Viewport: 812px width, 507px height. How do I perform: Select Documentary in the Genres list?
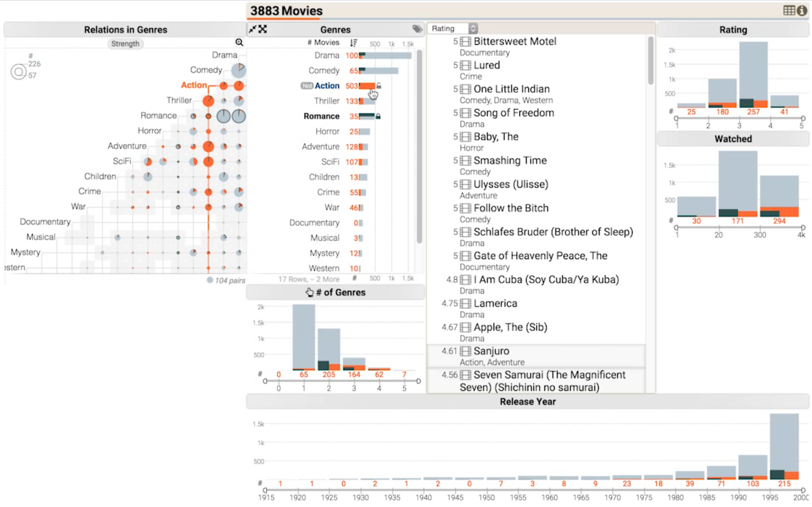314,223
